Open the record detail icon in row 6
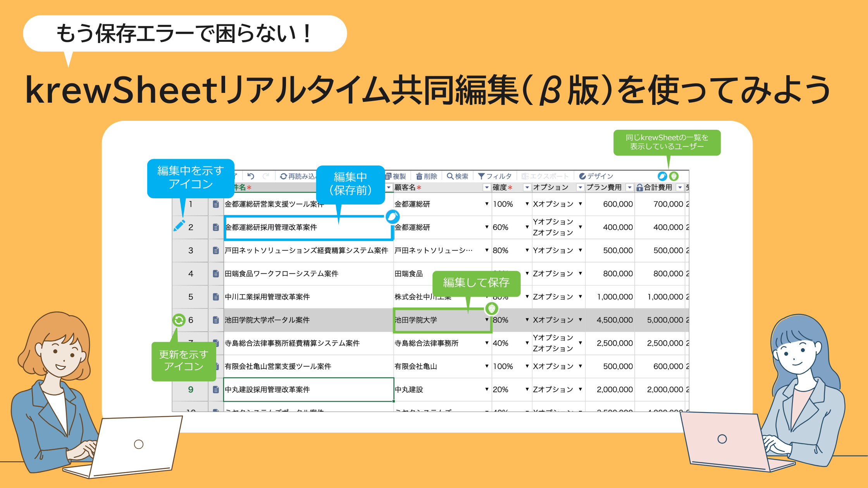The image size is (868, 488). 216,320
